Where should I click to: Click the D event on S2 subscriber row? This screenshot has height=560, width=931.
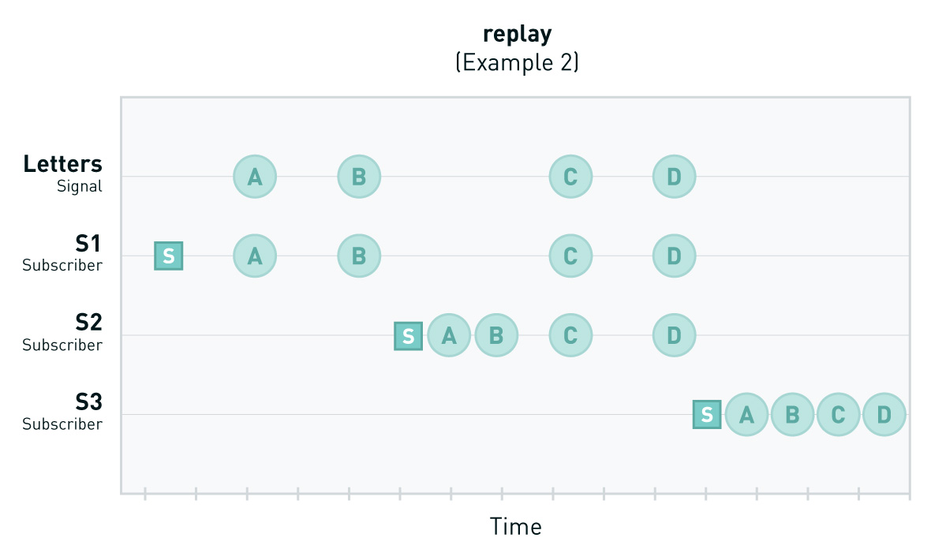pos(674,335)
